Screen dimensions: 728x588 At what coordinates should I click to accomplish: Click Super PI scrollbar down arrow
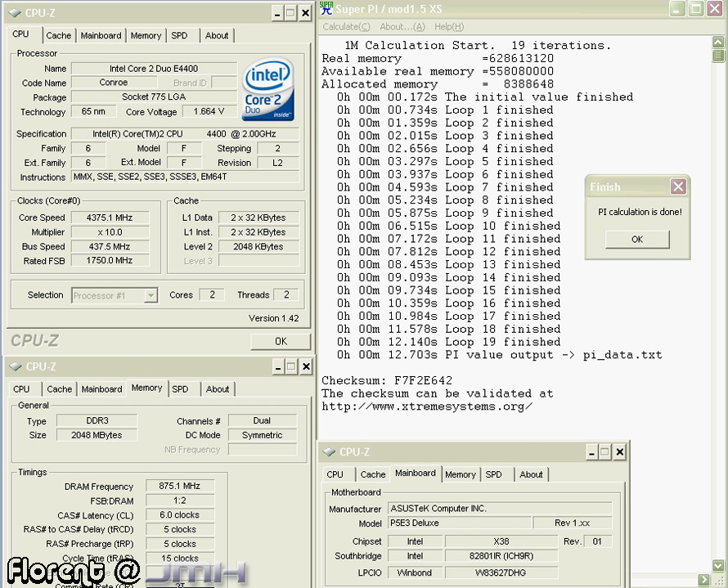[x=718, y=565]
